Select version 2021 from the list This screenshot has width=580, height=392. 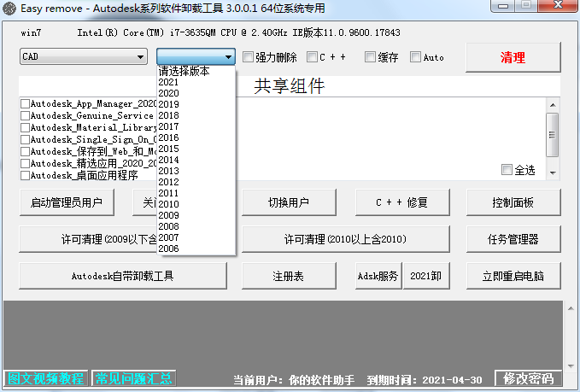coord(196,82)
